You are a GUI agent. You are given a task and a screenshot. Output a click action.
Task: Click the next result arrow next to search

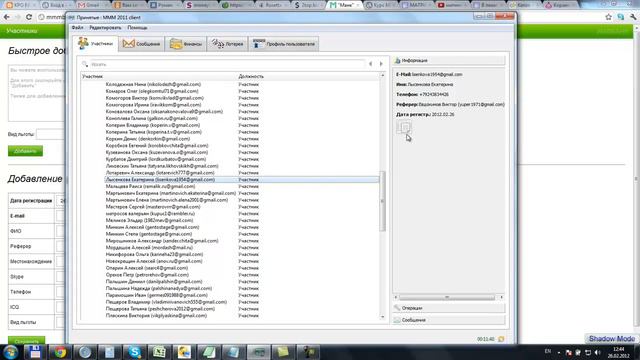click(x=381, y=64)
